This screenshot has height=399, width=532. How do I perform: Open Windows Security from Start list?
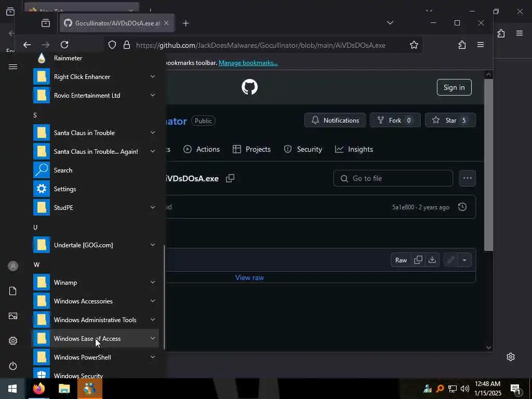tap(95, 373)
